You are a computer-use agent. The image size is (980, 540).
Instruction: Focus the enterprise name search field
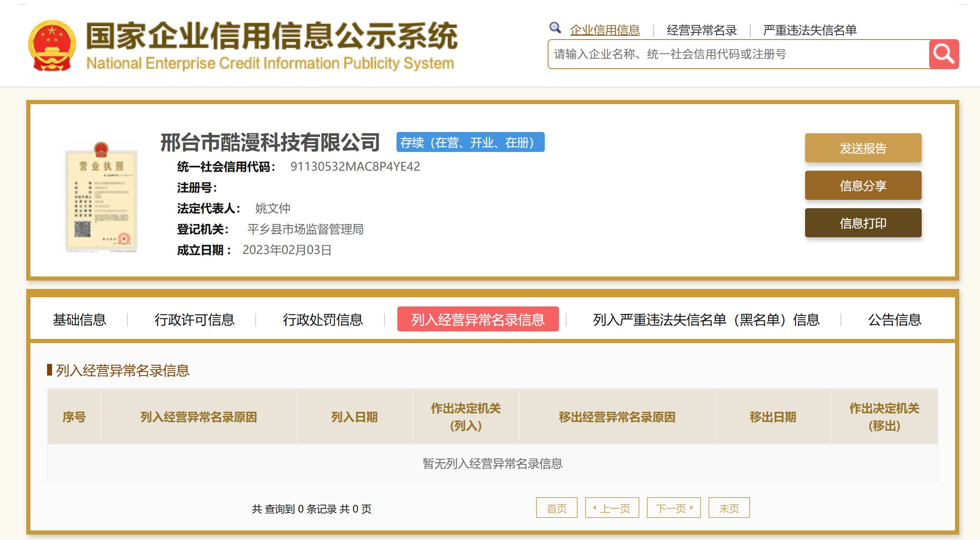[738, 54]
